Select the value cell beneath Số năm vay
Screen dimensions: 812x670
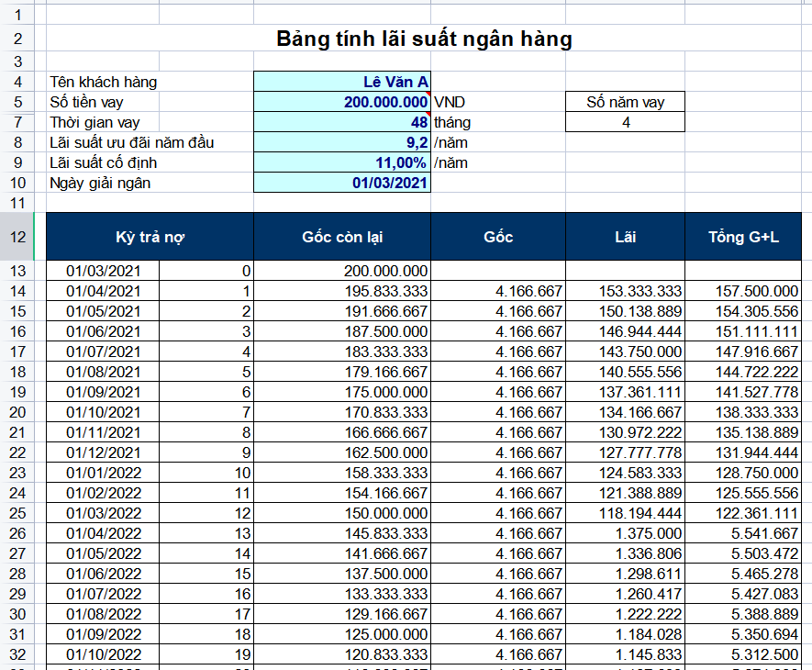[x=625, y=122]
